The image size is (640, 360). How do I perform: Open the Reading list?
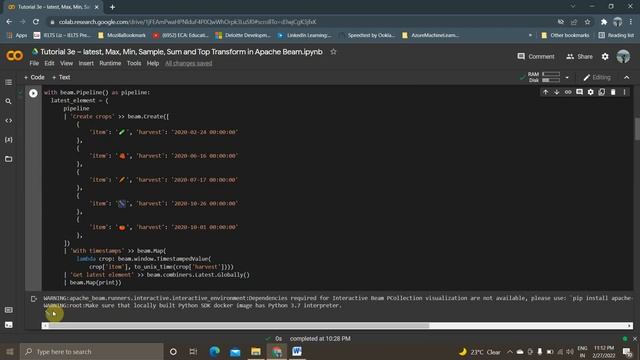[x=616, y=35]
